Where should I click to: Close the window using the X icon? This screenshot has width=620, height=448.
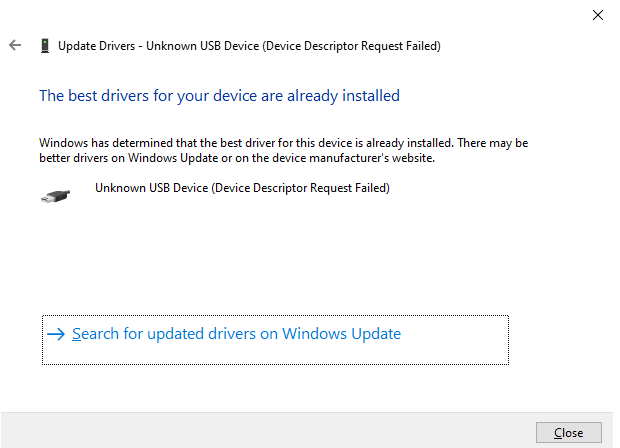click(597, 15)
